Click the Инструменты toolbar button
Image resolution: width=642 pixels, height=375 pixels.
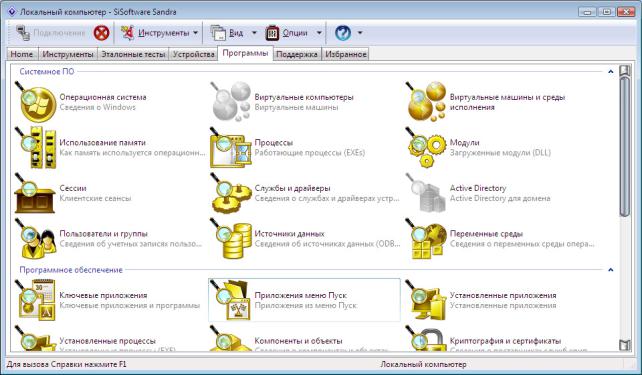tap(156, 33)
